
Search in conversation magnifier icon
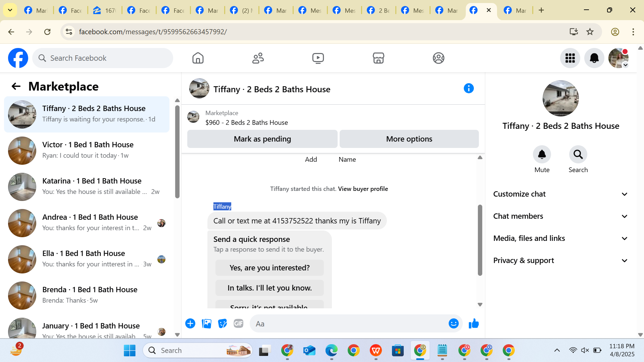coord(578,154)
